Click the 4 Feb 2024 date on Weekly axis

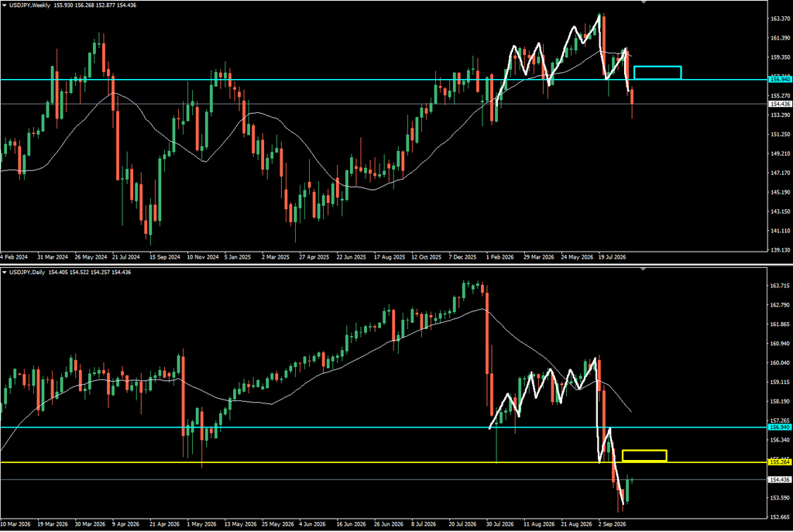click(x=14, y=257)
